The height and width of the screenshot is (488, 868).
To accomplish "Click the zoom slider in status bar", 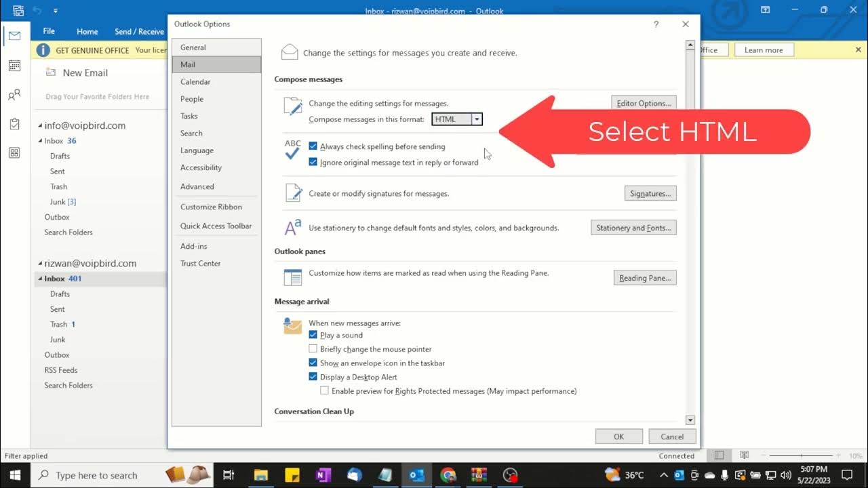I will tap(803, 455).
